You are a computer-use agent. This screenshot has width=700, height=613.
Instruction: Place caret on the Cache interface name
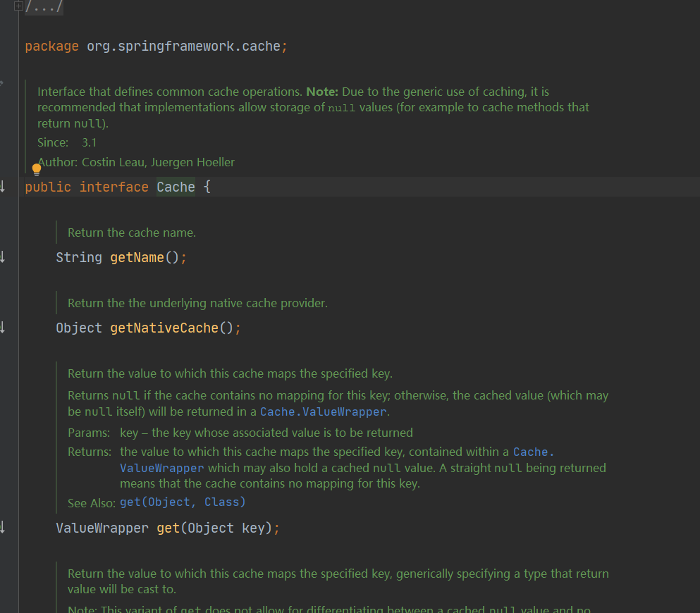176,187
